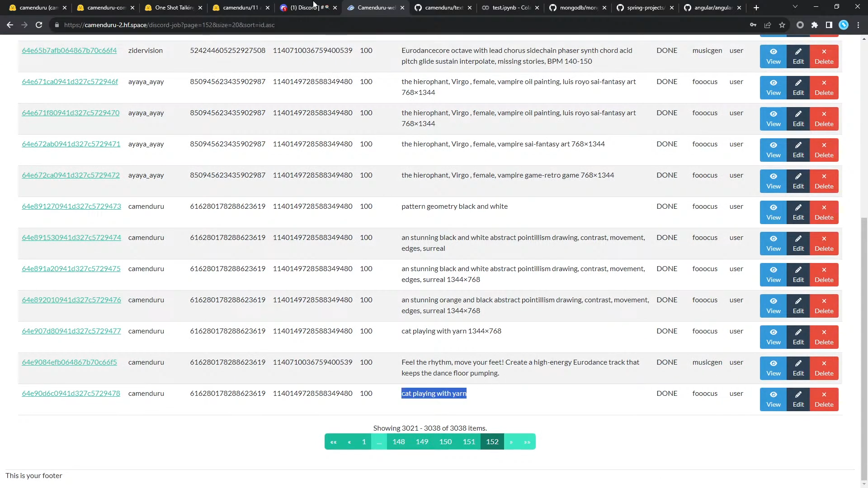This screenshot has height=488, width=868.
Task: Edit the cat playing with yarn record
Action: coord(798,399)
